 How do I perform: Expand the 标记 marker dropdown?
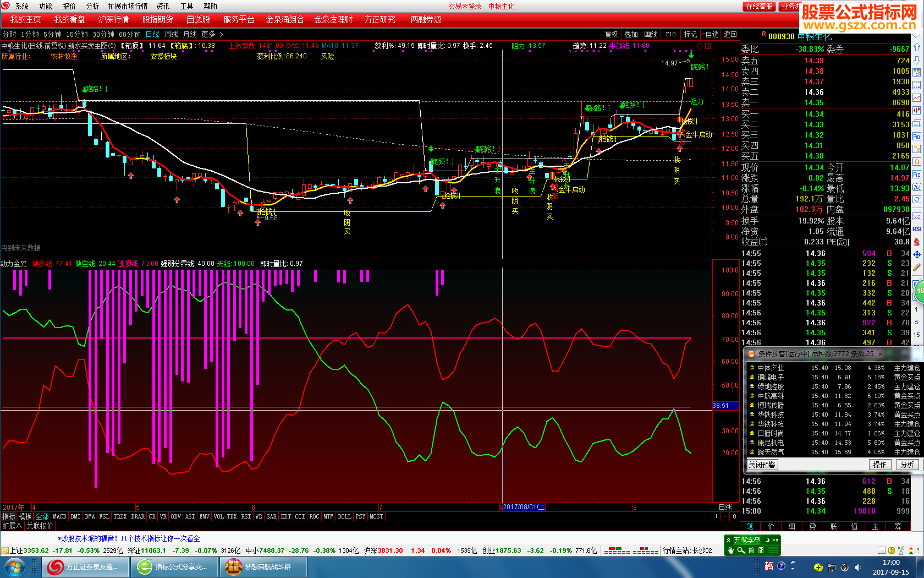(690, 34)
